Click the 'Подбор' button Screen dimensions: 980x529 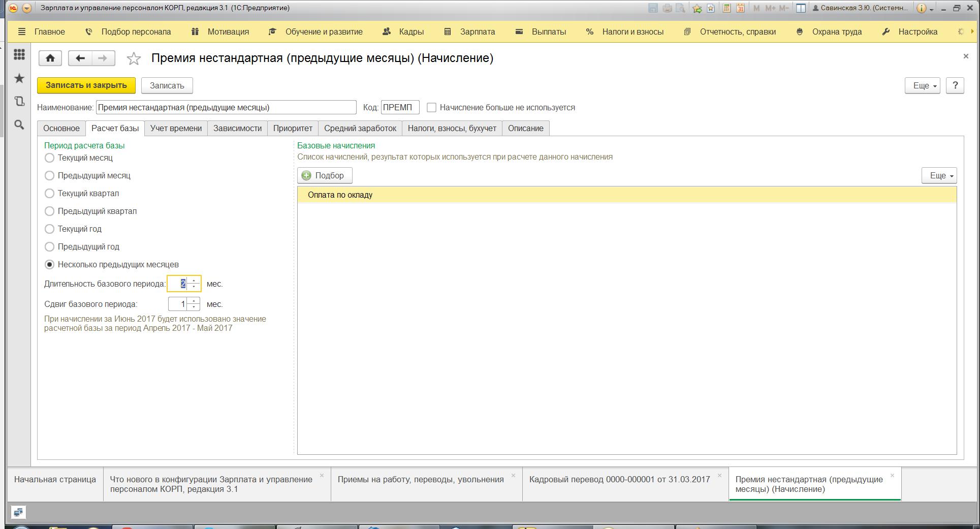point(325,175)
